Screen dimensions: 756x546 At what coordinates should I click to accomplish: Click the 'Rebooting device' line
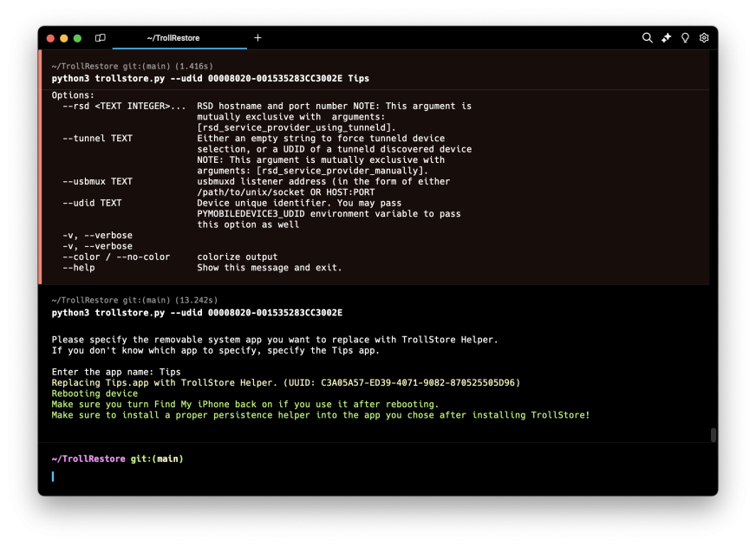tap(94, 393)
